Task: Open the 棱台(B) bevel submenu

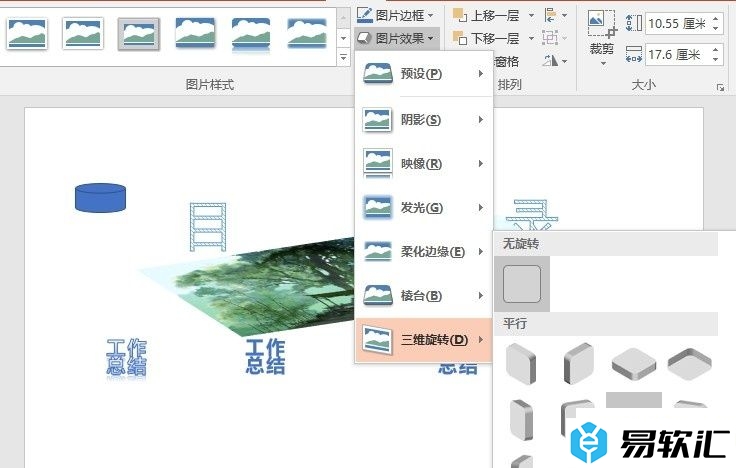Action: 423,296
